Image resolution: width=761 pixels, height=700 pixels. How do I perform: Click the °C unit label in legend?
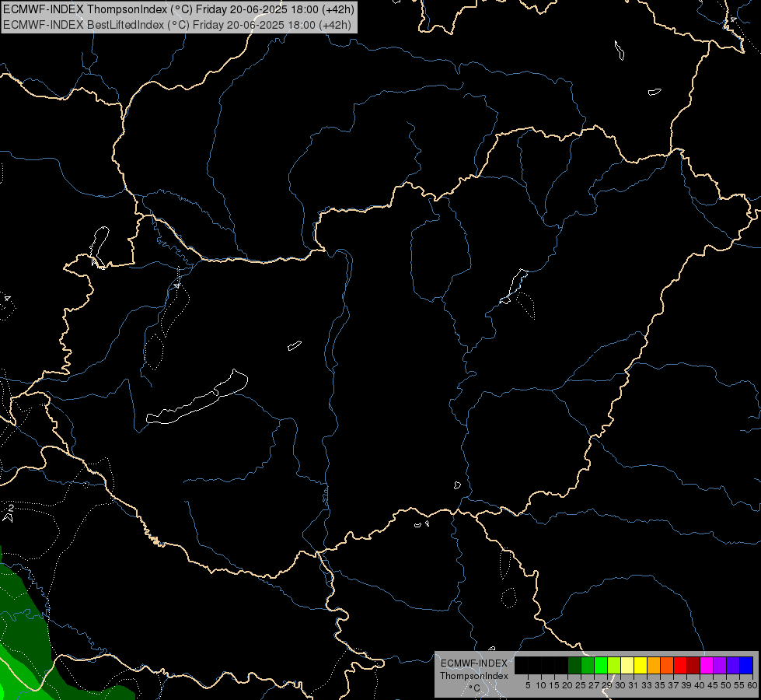(x=474, y=688)
